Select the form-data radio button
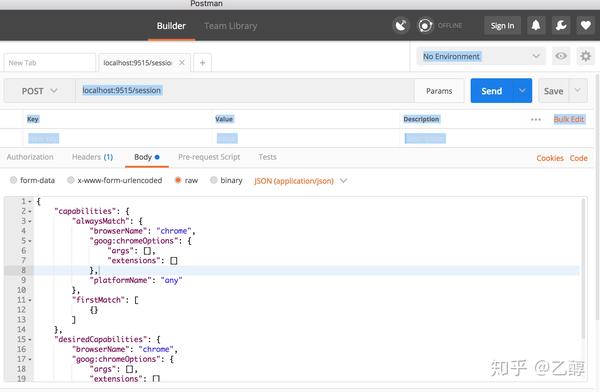The image size is (600, 392). (13, 180)
